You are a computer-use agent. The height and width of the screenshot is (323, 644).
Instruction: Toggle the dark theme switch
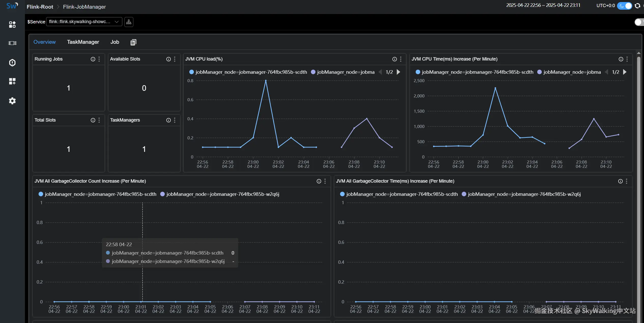tap(625, 6)
